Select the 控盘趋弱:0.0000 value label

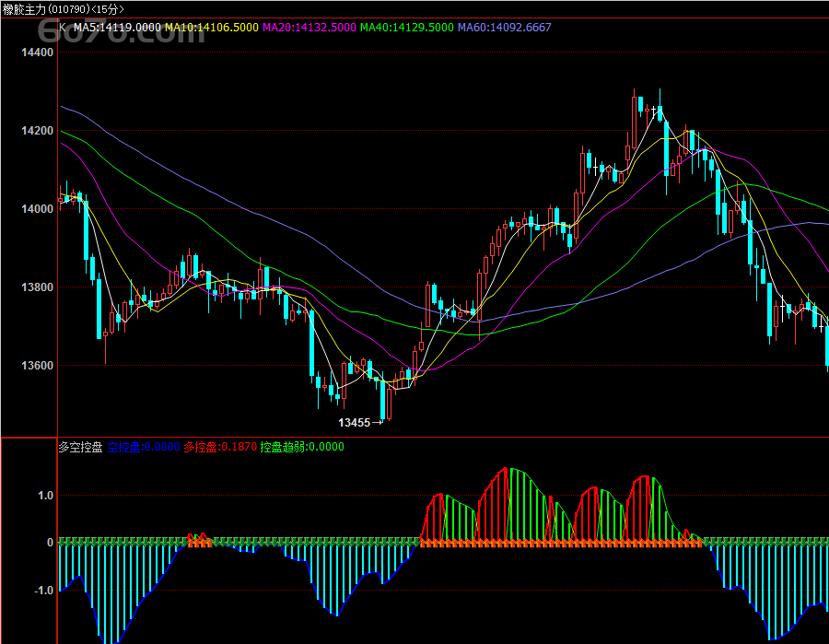pos(302,447)
